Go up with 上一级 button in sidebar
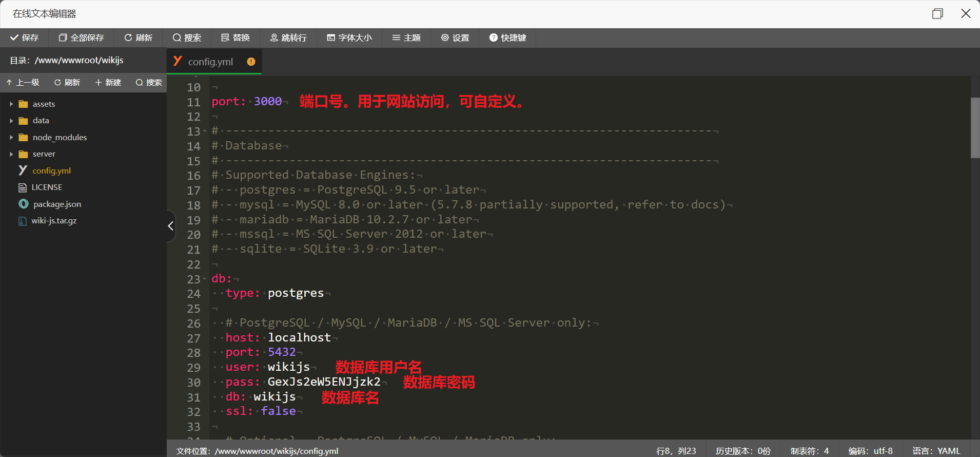The height and width of the screenshot is (457, 980). 23,82
